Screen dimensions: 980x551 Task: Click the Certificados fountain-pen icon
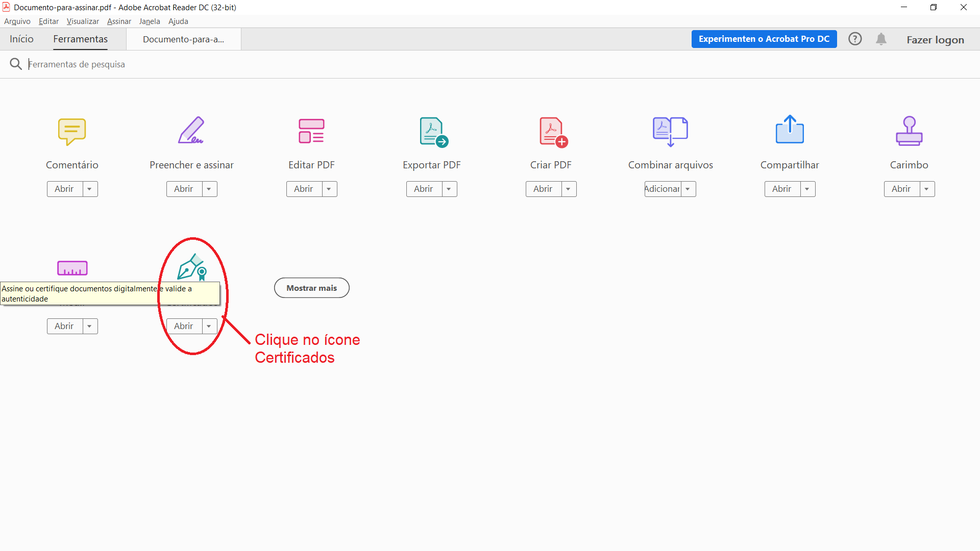point(192,267)
